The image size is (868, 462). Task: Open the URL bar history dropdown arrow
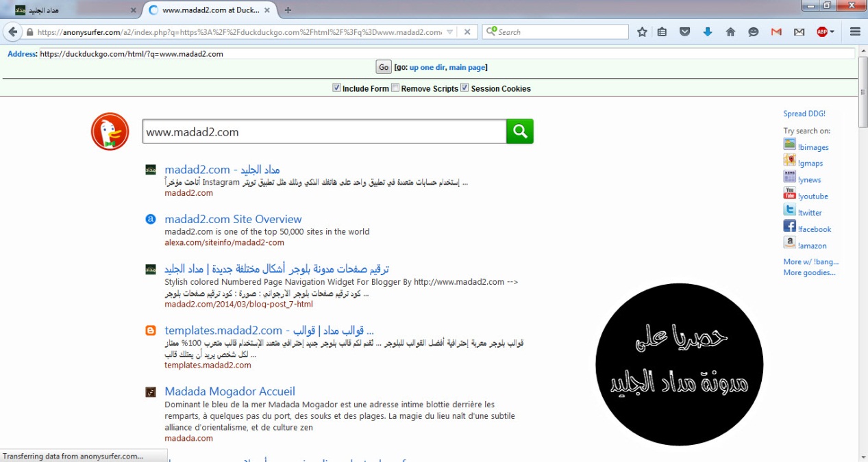point(449,32)
